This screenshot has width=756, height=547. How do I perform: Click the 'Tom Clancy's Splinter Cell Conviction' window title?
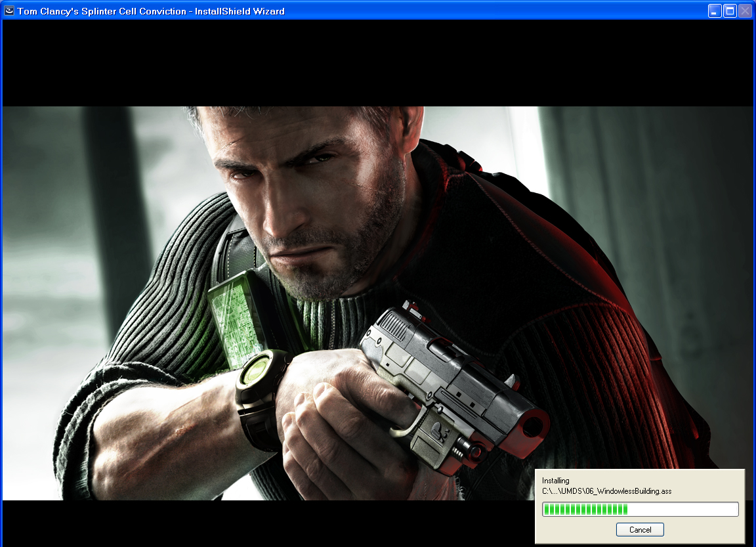coord(150,11)
